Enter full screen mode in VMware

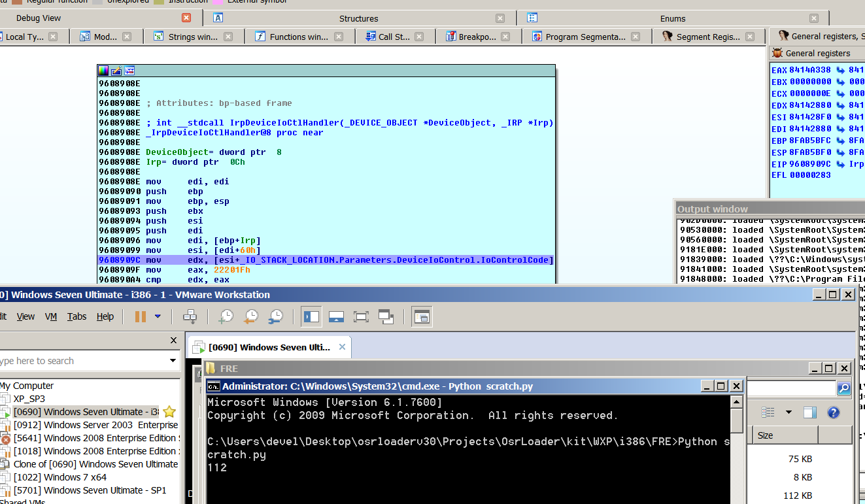tap(361, 317)
